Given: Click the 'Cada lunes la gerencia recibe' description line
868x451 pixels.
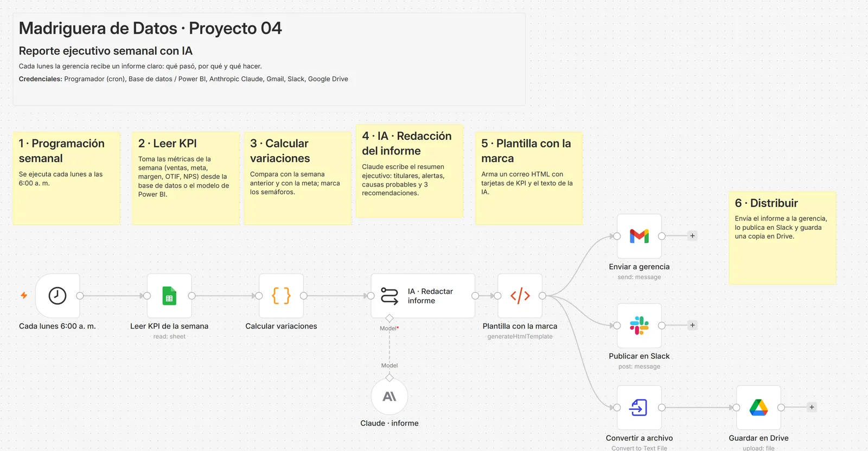Looking at the screenshot, I should click(141, 66).
